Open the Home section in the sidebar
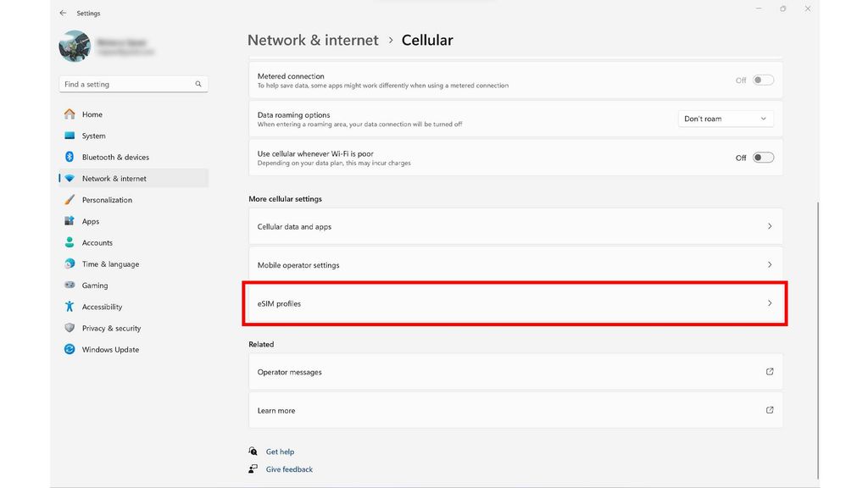The width and height of the screenshot is (868, 488). 90,114
